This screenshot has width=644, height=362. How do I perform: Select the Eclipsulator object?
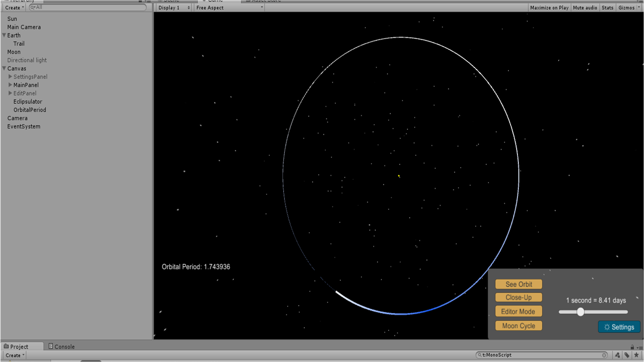pyautogui.click(x=28, y=102)
